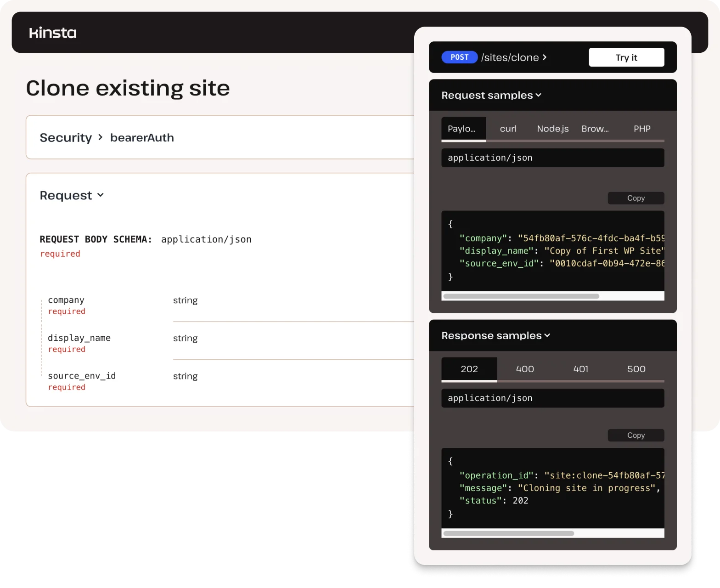Collapse the Request samples section
Viewport: 720px width, 588px height.
click(491, 95)
